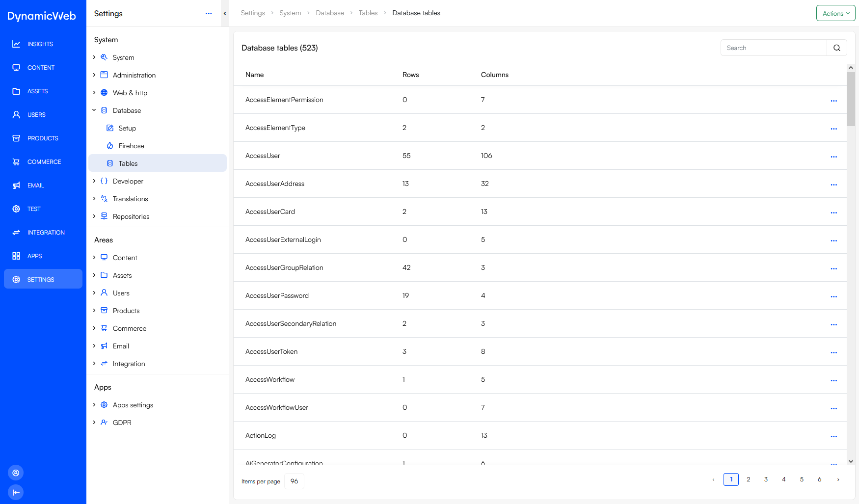Go to page 3 of tables

pyautogui.click(x=766, y=479)
